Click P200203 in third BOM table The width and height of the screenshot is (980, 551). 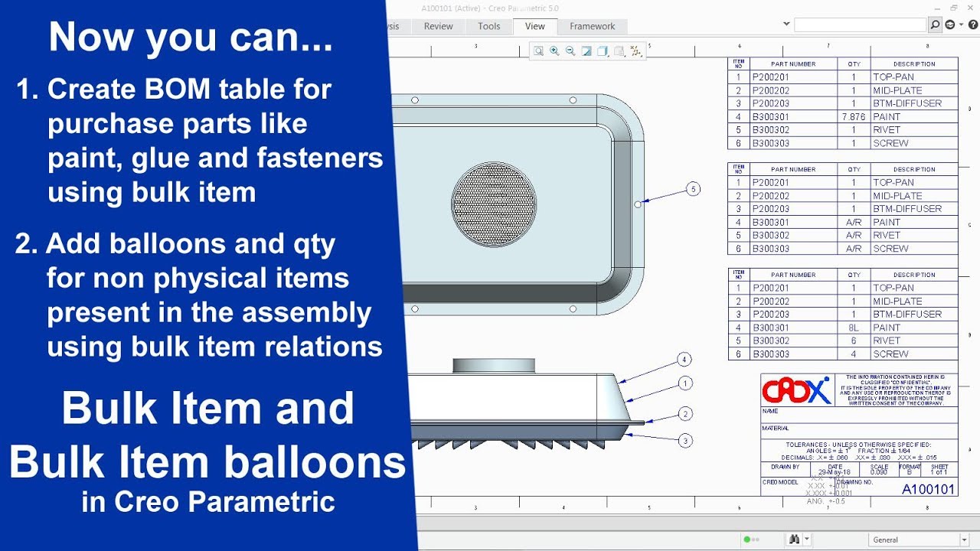(x=770, y=315)
